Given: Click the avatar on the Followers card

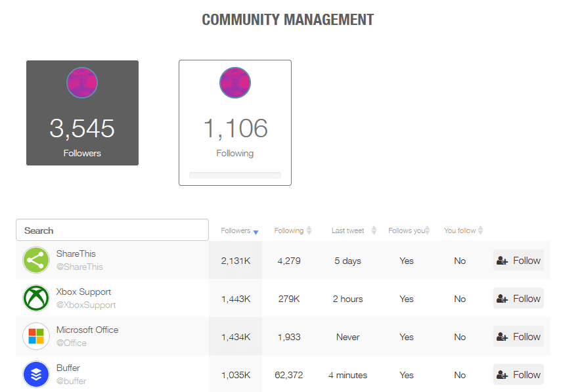Looking at the screenshot, I should (x=82, y=82).
